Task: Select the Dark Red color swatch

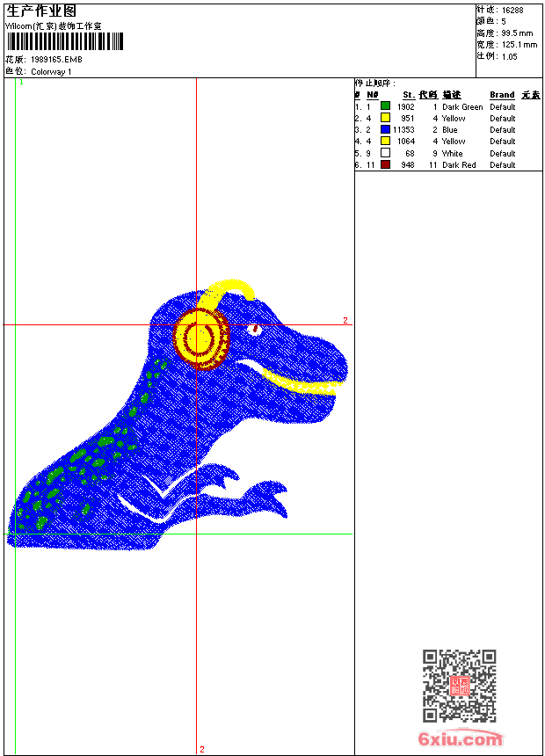Action: click(x=385, y=164)
